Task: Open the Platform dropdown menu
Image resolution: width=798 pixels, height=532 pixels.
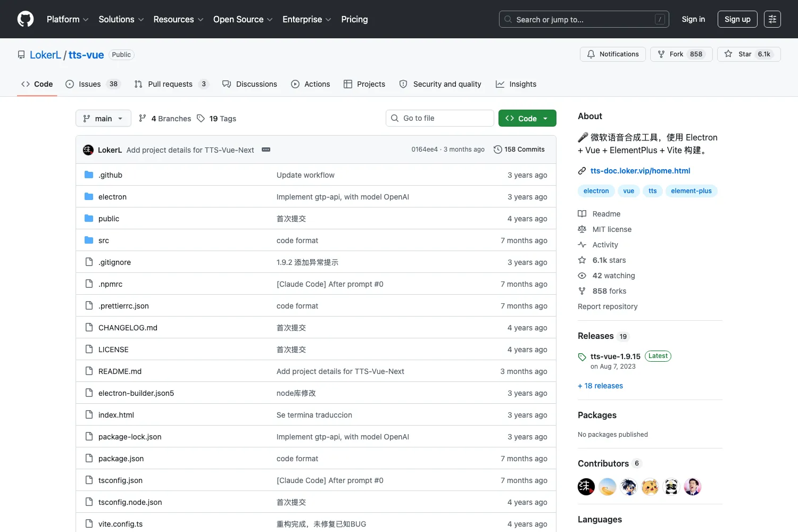Action: click(68, 19)
